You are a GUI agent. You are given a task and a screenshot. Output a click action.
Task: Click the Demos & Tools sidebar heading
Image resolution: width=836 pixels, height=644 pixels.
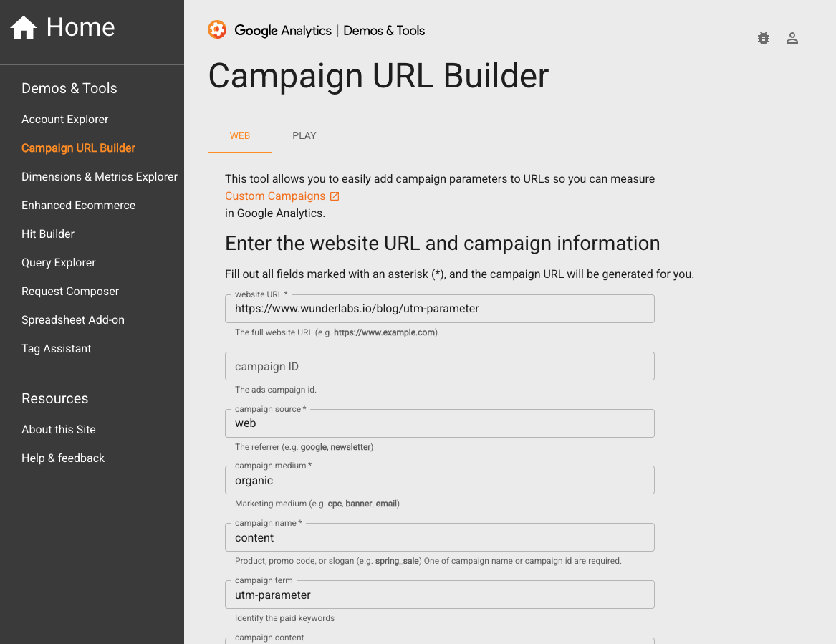[x=69, y=89]
